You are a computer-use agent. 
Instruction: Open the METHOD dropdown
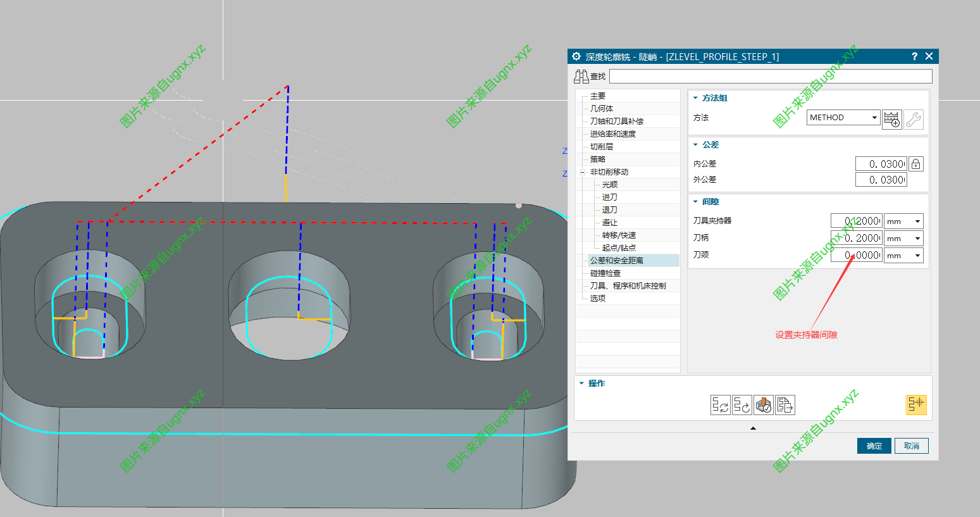pos(874,118)
